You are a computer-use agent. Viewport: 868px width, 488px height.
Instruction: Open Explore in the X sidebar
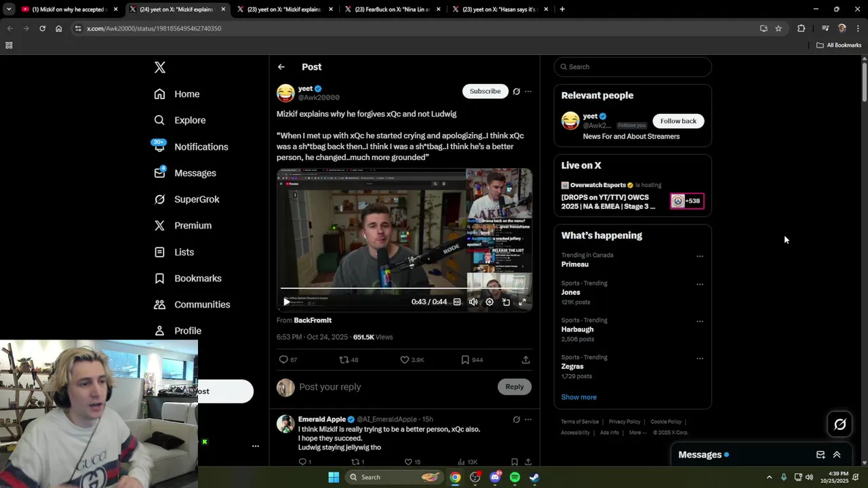(x=180, y=120)
